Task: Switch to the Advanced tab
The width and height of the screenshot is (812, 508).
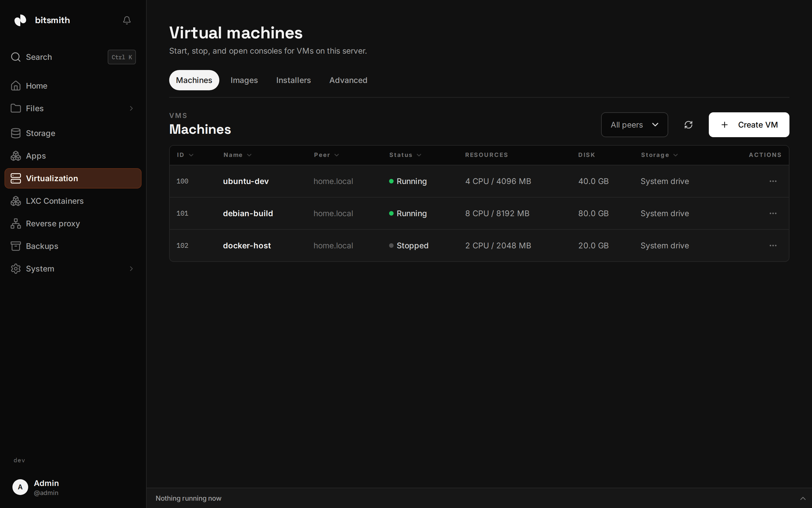Action: 348,80
